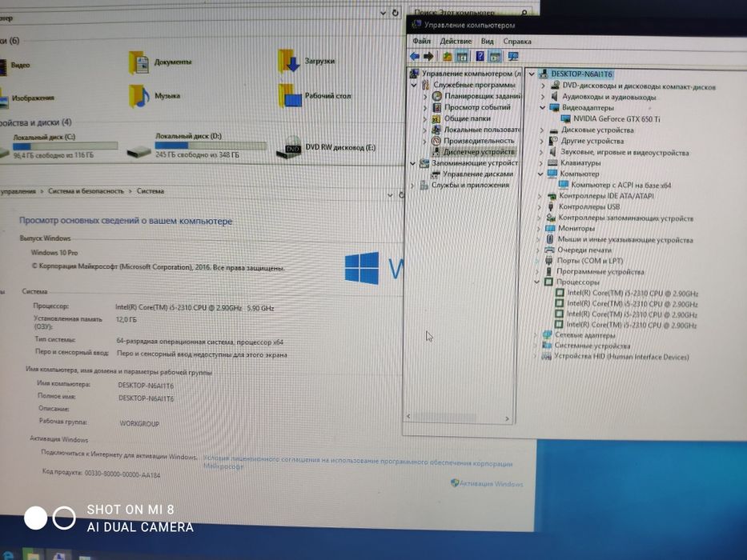Click the console tree horizontal scrollbar right arrow
The height and width of the screenshot is (560, 747).
point(507,418)
